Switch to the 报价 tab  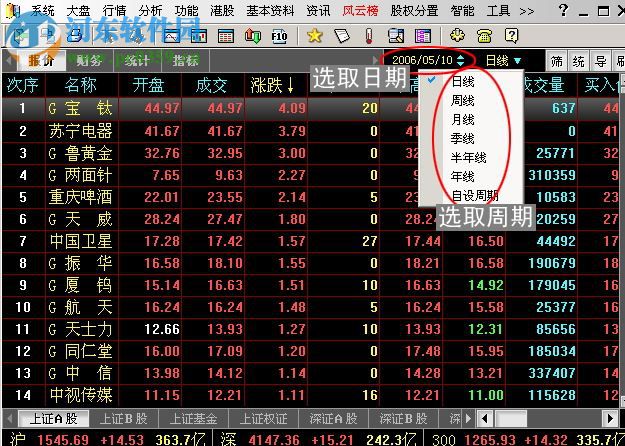(x=41, y=61)
